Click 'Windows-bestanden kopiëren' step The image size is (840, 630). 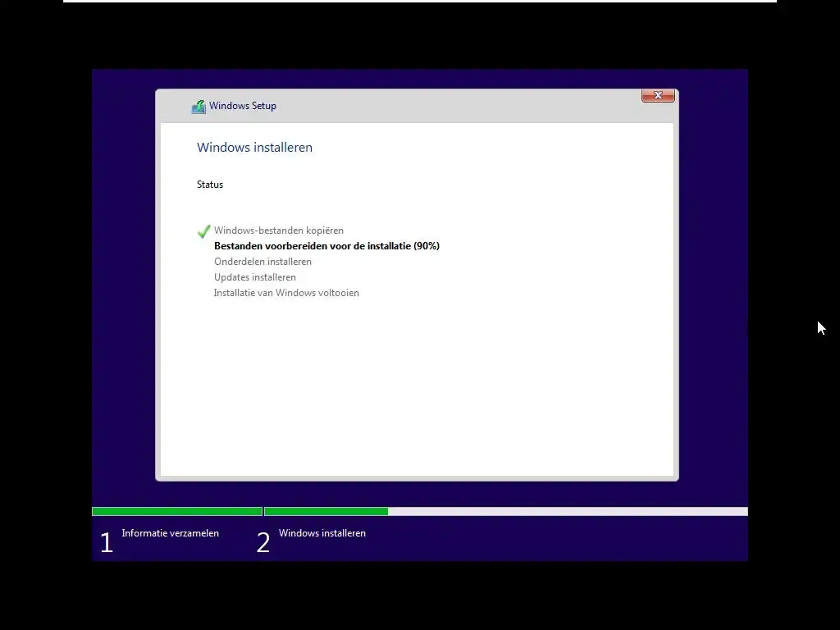pyautogui.click(x=279, y=231)
